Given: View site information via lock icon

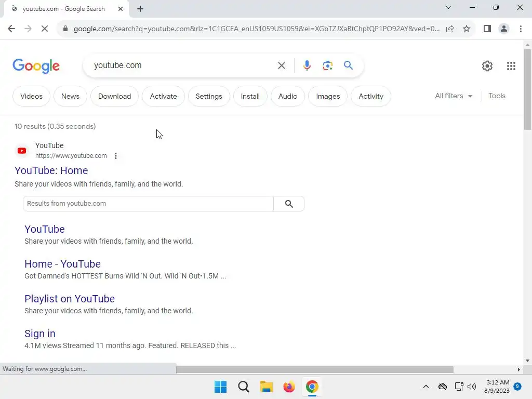Looking at the screenshot, I should coord(65,29).
